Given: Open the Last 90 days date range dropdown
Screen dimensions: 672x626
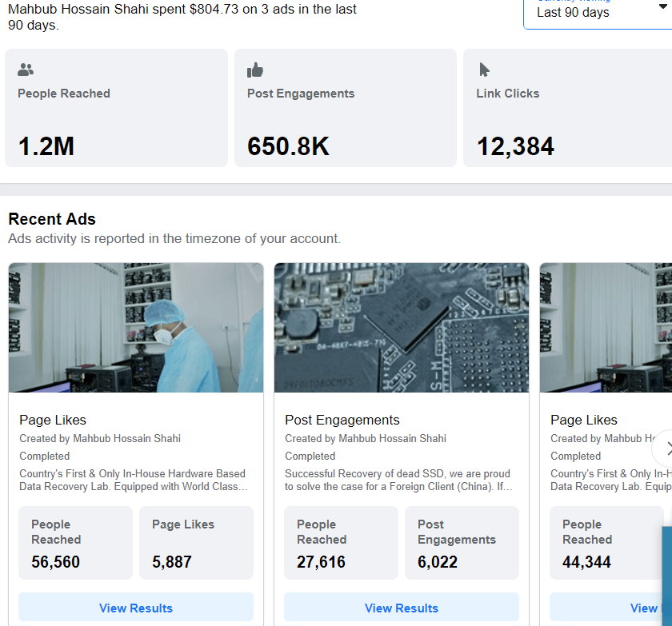Looking at the screenshot, I should [x=598, y=13].
